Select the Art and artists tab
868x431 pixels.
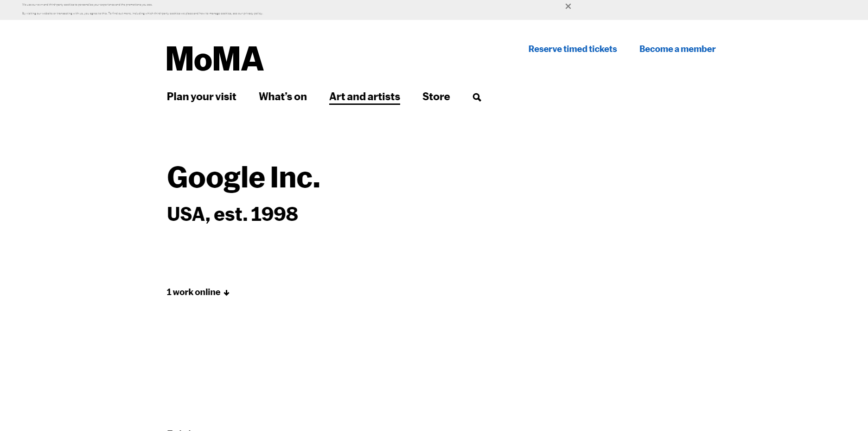(x=364, y=96)
